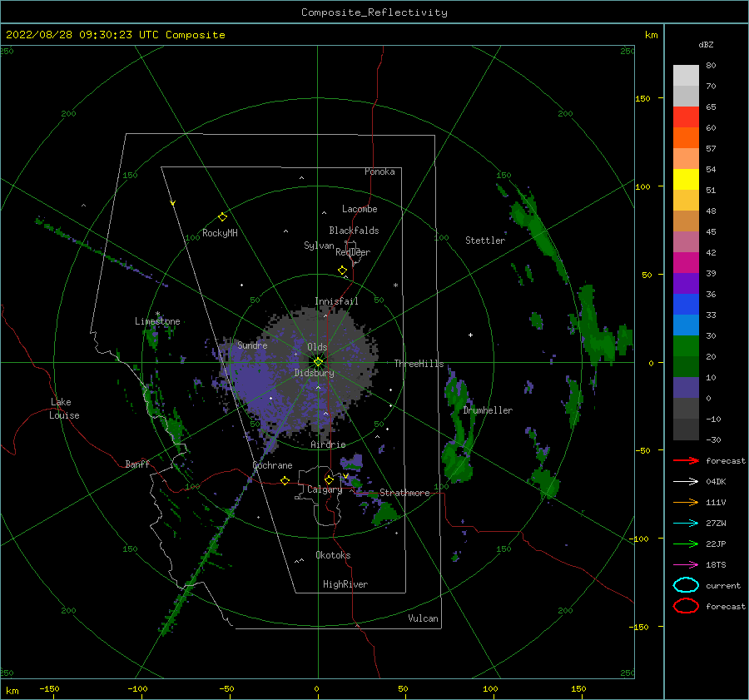The image size is (749, 700).
Task: Click the Olds city label
Action: pyautogui.click(x=317, y=347)
